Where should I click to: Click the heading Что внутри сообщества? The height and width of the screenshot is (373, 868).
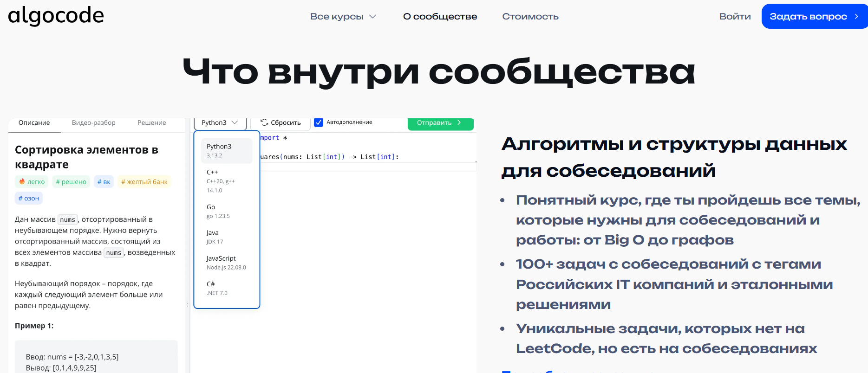click(439, 72)
